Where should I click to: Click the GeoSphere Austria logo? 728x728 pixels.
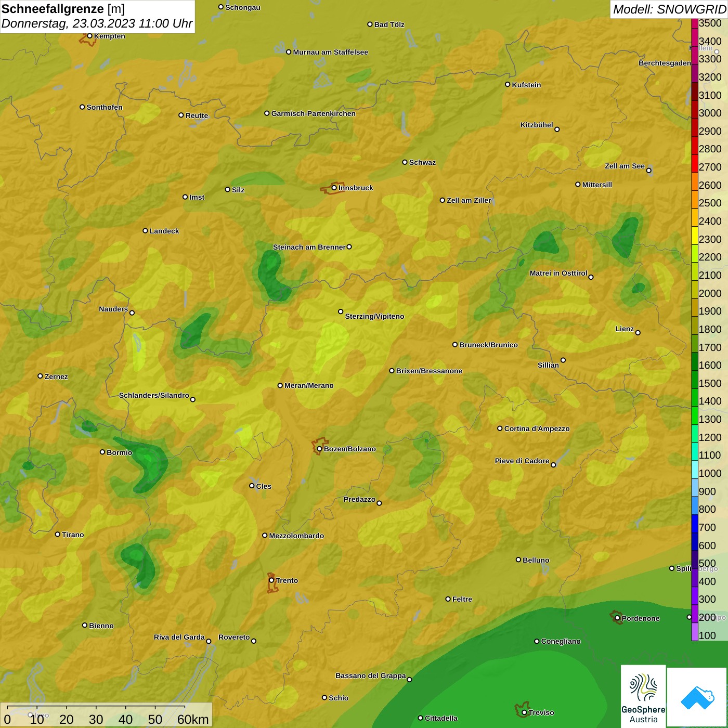click(x=643, y=697)
